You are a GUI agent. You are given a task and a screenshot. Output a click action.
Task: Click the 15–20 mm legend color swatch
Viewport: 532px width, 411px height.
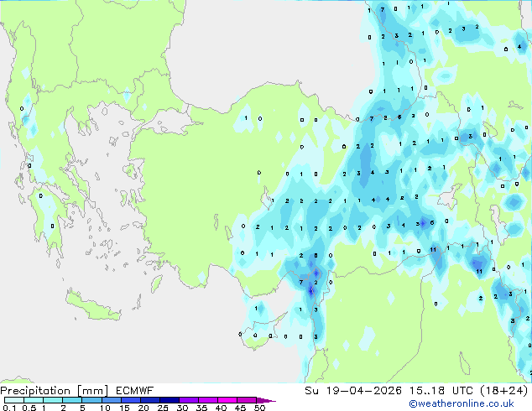click(x=130, y=400)
